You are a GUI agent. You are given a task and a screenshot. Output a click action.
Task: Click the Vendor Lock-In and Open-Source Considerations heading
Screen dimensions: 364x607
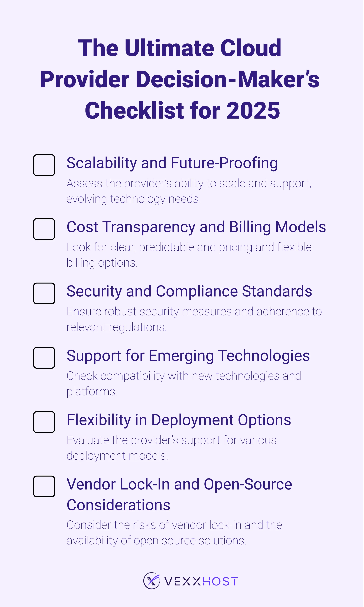coord(179,494)
